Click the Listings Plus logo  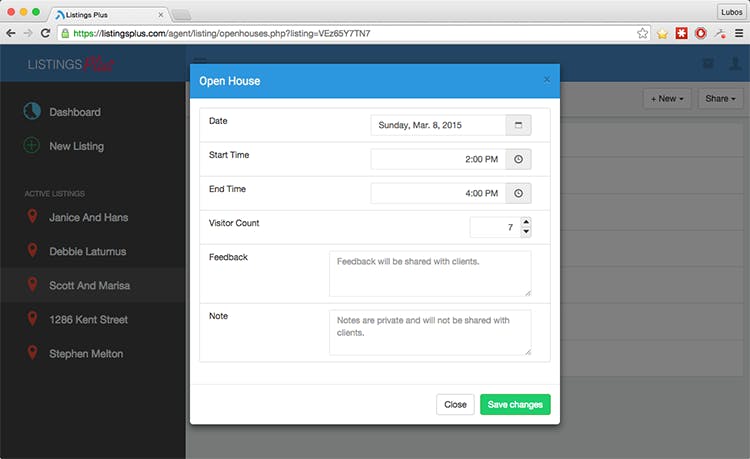coord(70,64)
